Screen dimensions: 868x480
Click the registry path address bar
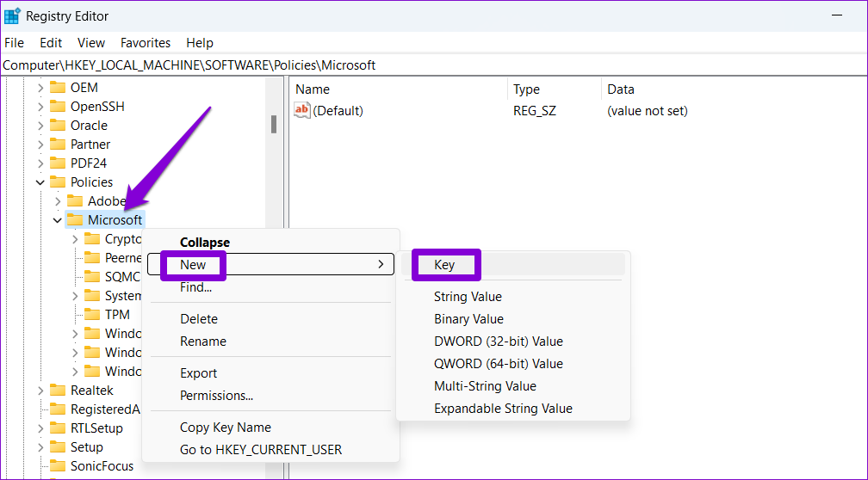tap(431, 65)
